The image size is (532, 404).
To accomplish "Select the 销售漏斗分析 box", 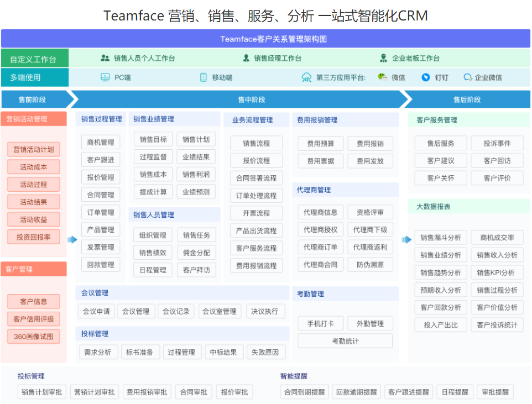I will pos(441,238).
